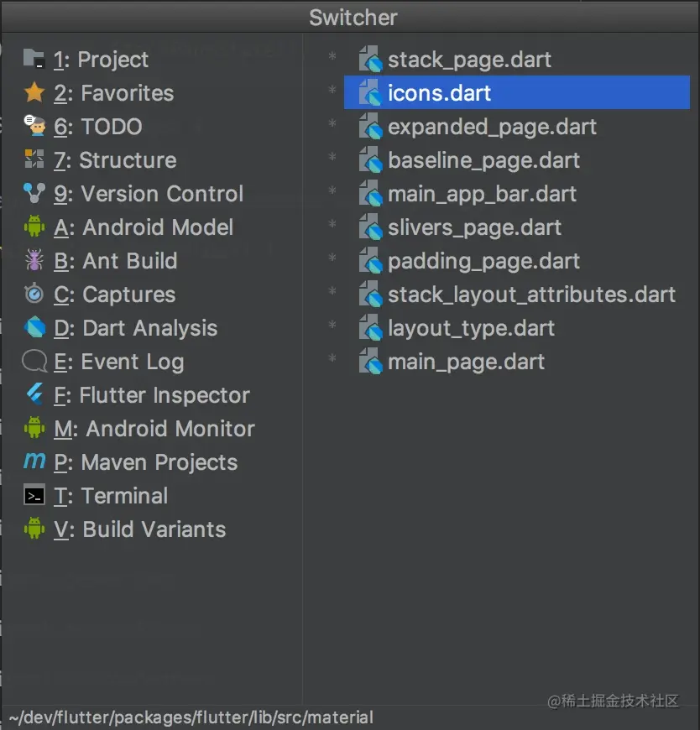Open the Event Log tool window
The image size is (700, 730).
(118, 362)
